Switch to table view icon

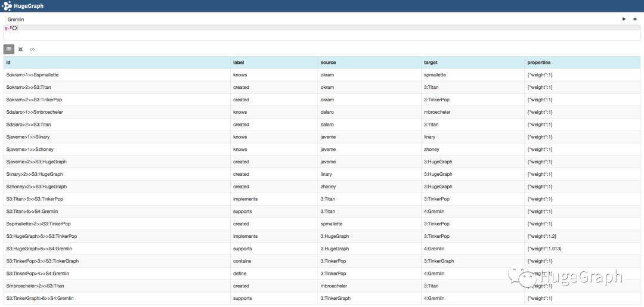9,49
